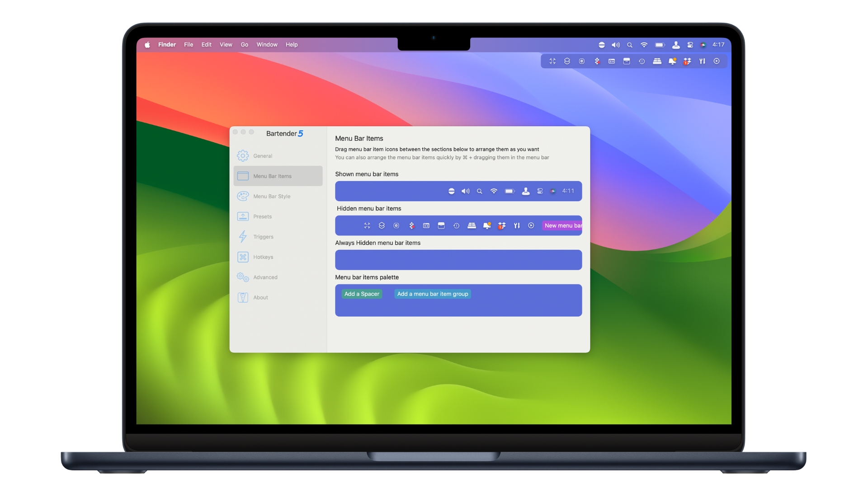Select the Dropbox icon in Hidden menu bar items
Viewport: 868px width, 488px height.
[x=502, y=225]
